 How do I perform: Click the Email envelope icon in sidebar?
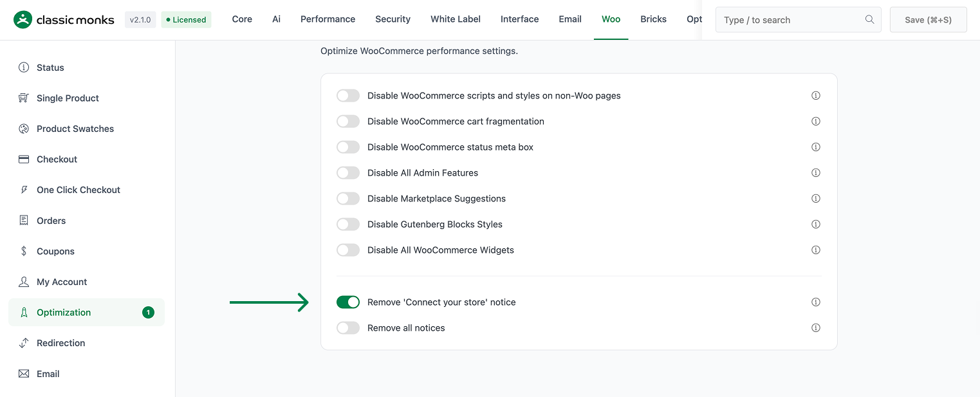coord(24,374)
